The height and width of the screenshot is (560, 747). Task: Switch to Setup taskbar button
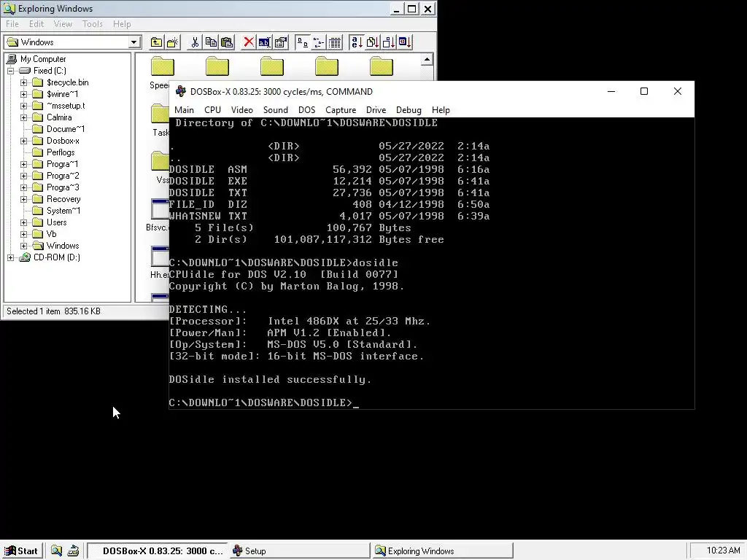pyautogui.click(x=298, y=551)
